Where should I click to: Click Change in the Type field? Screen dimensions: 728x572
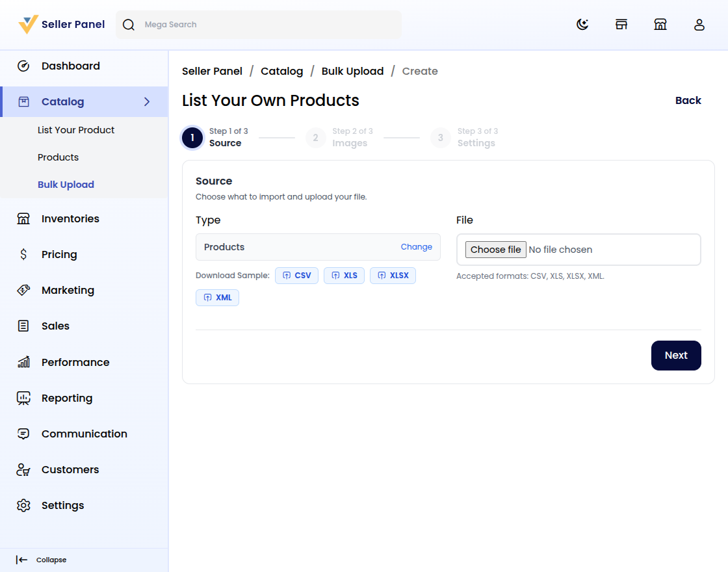[416, 247]
